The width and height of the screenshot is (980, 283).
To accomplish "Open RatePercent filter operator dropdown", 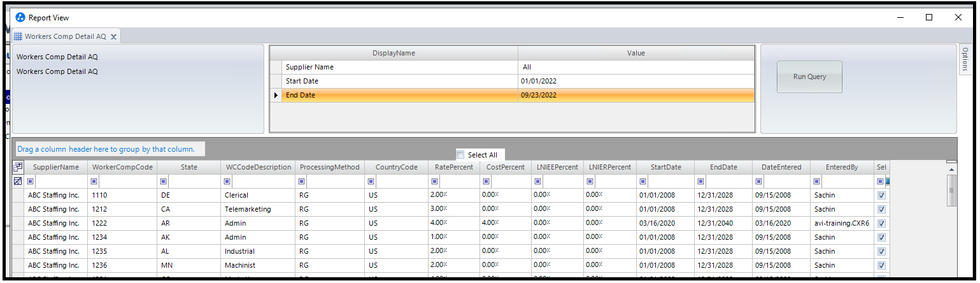I will [x=434, y=182].
